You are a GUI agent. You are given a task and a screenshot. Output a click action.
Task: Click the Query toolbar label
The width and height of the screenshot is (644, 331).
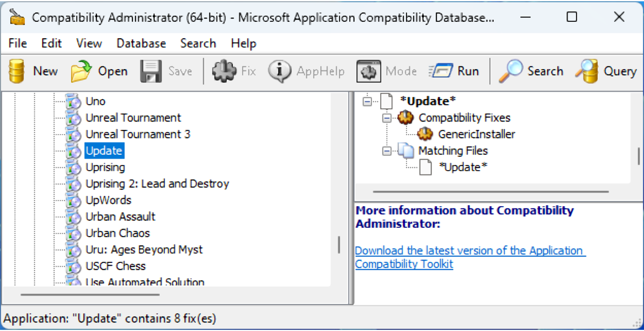pyautogui.click(x=620, y=71)
